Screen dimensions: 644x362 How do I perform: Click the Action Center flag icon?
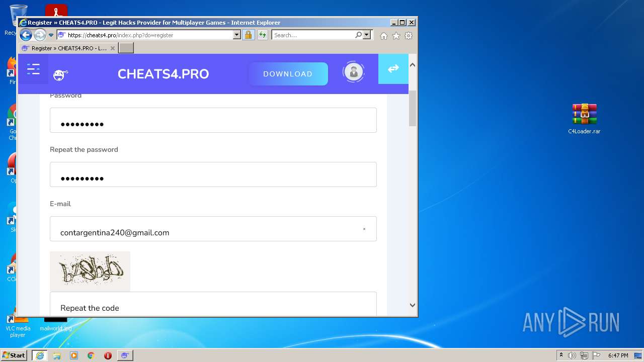pos(596,355)
